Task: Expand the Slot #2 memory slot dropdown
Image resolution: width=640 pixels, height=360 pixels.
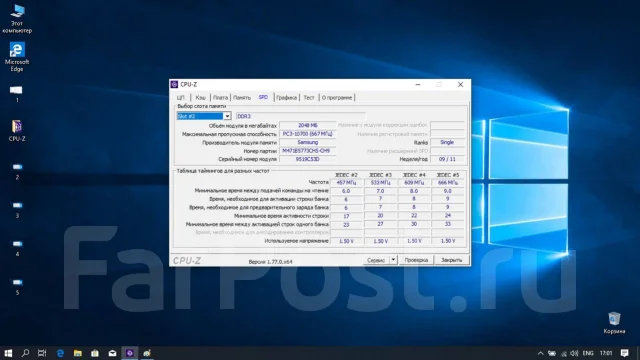Action: [227, 116]
